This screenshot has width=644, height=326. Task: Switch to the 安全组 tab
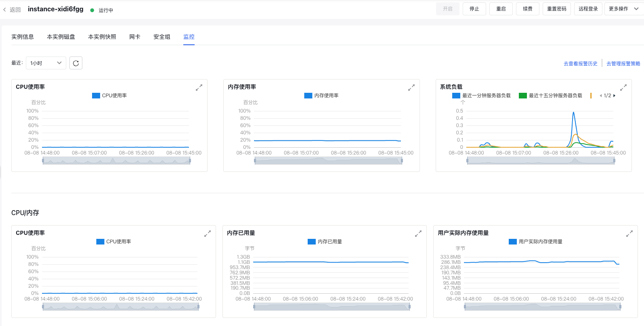click(162, 37)
